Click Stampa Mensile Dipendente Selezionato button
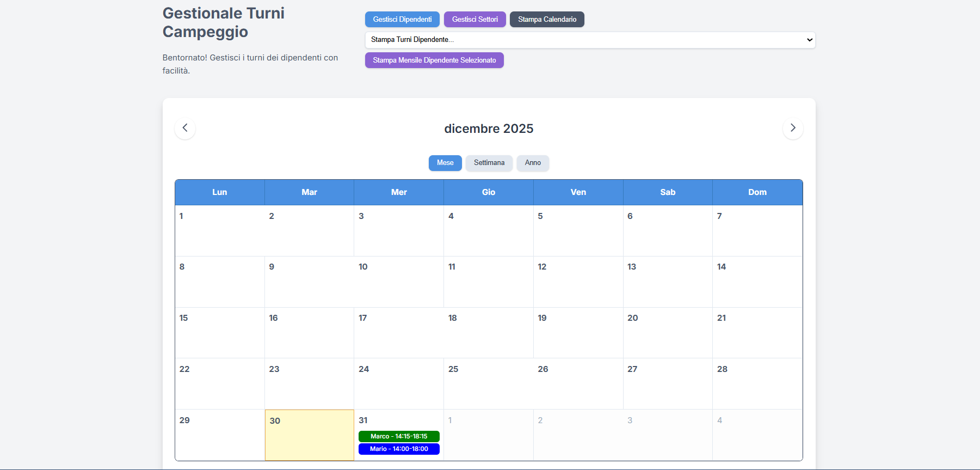The image size is (980, 470). coord(434,60)
